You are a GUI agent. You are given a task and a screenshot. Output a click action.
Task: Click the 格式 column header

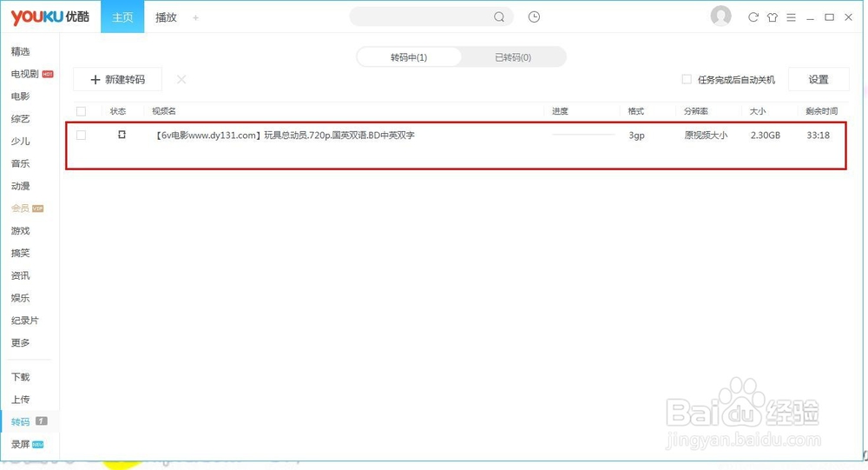tap(636, 111)
